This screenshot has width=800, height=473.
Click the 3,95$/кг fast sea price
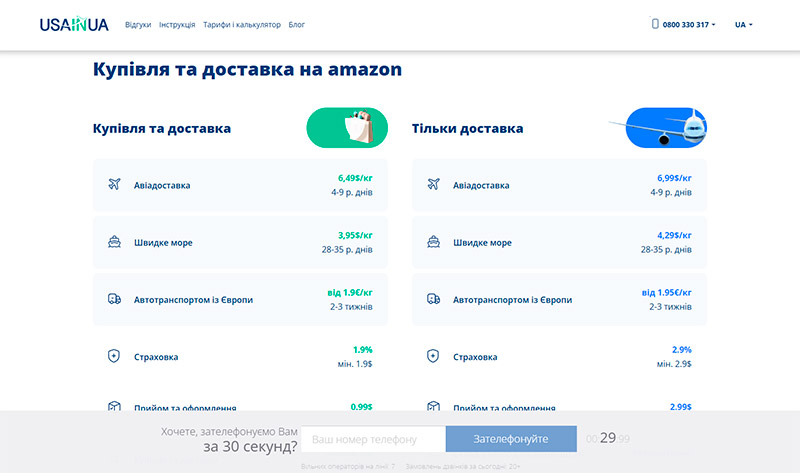point(355,235)
